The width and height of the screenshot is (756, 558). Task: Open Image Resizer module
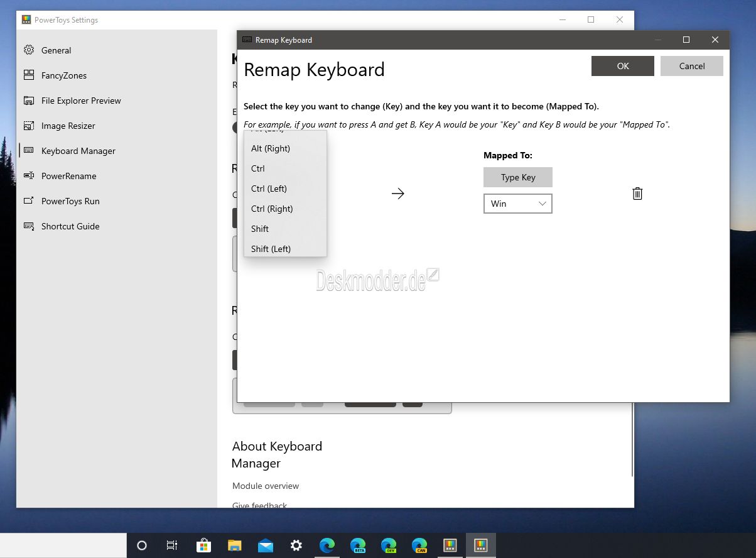point(68,126)
